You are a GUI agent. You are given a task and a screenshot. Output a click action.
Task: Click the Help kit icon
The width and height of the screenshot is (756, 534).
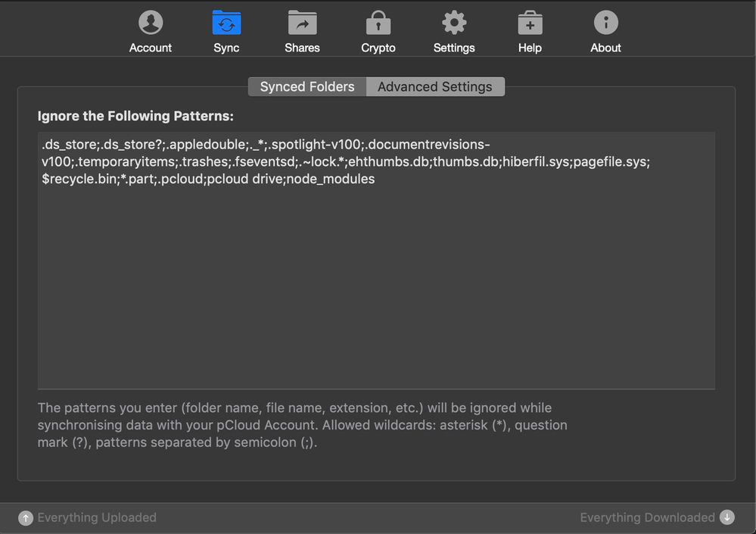click(x=530, y=23)
